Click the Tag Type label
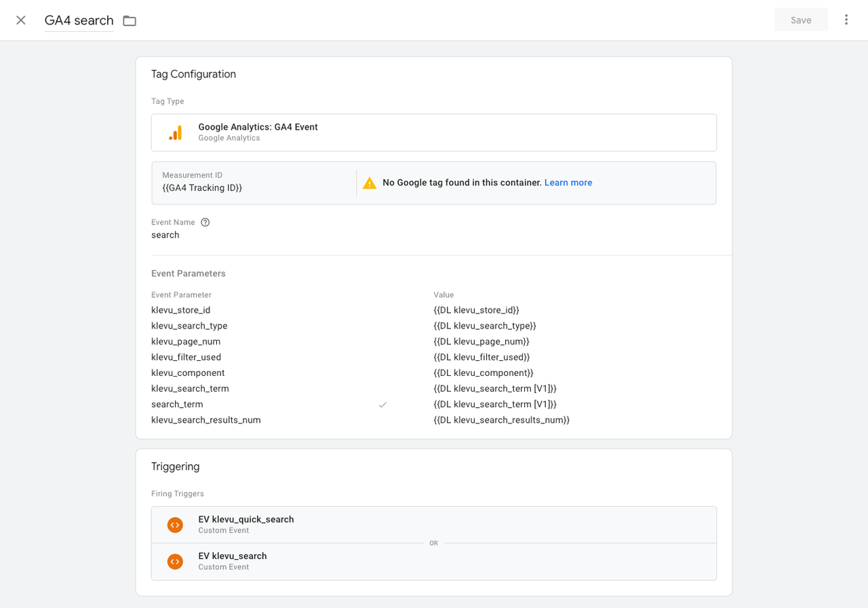The image size is (868, 608). [167, 101]
